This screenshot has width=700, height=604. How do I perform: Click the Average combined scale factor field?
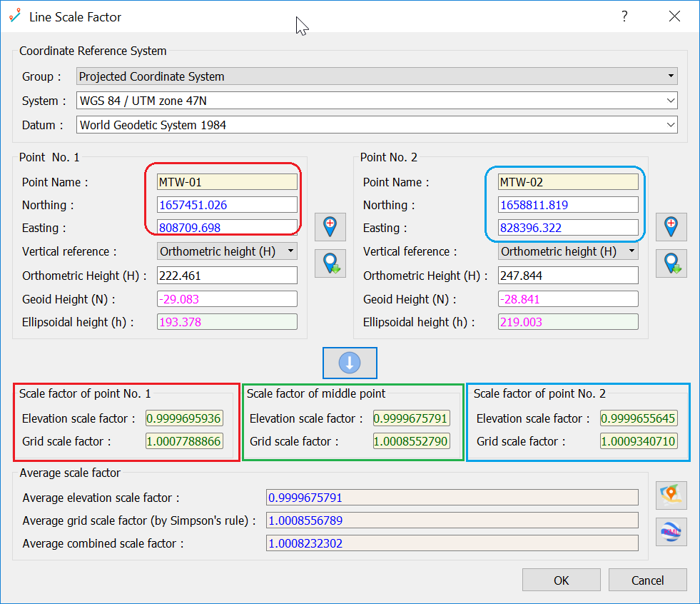pyautogui.click(x=452, y=543)
